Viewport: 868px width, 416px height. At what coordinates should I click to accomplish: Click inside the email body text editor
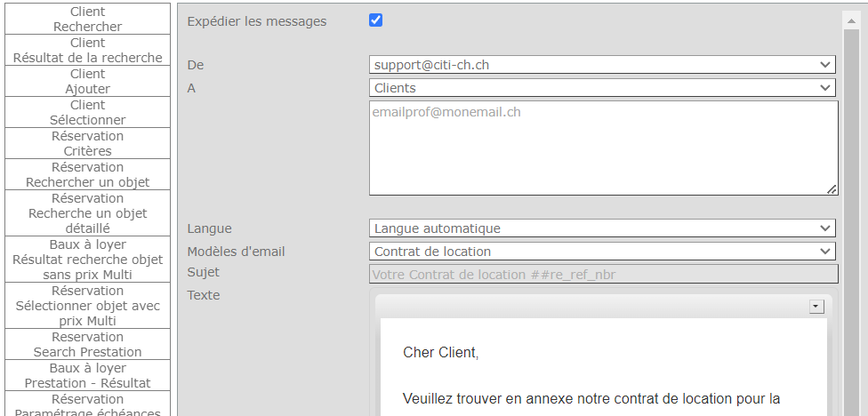[x=603, y=373]
